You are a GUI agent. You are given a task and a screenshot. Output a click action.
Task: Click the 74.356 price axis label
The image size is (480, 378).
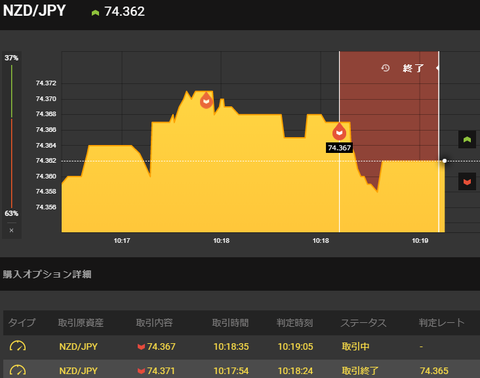pos(46,207)
